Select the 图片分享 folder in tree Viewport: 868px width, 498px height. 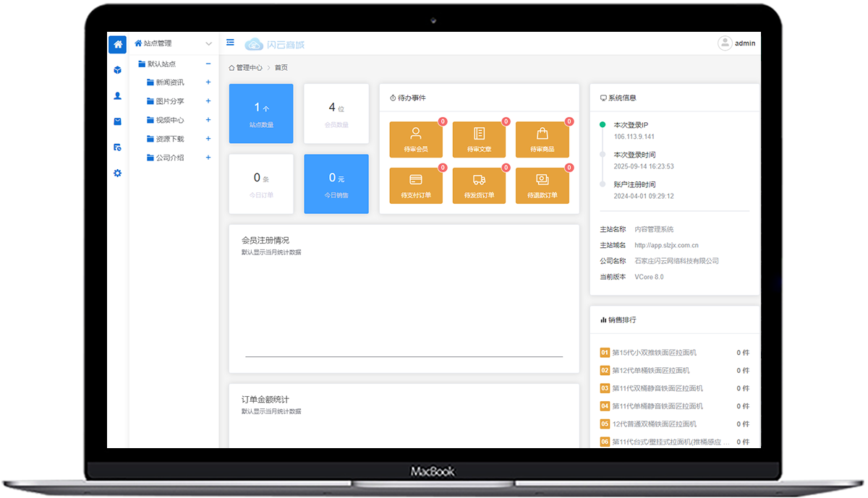[x=169, y=101]
